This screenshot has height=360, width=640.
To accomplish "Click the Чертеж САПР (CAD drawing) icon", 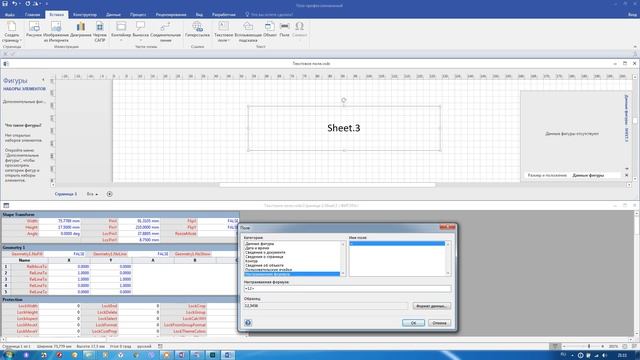I will [100, 27].
